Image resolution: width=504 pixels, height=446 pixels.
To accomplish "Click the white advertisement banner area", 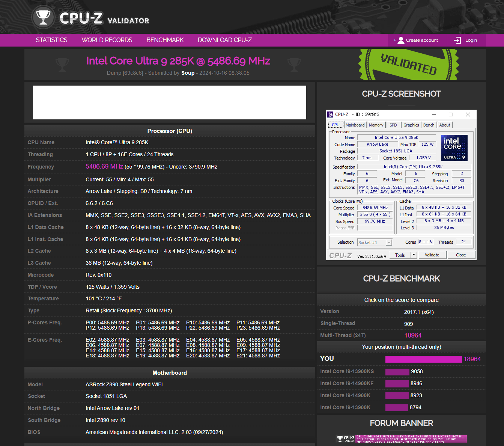I will tap(170, 102).
